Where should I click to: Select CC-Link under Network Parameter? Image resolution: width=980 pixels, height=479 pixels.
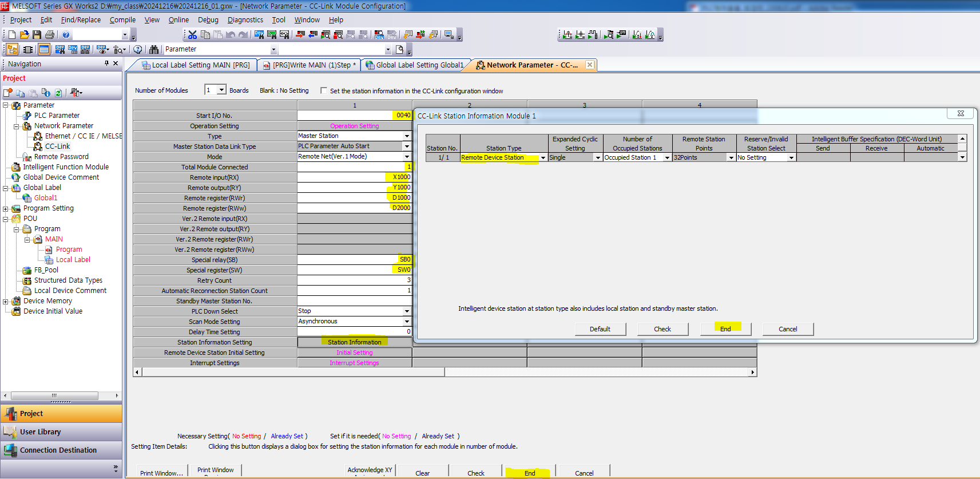coord(58,147)
